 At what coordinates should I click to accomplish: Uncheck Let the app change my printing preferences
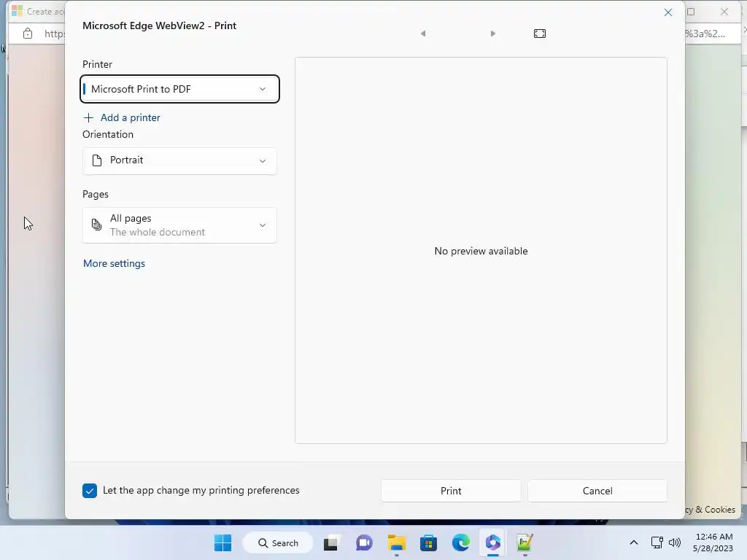(x=90, y=491)
